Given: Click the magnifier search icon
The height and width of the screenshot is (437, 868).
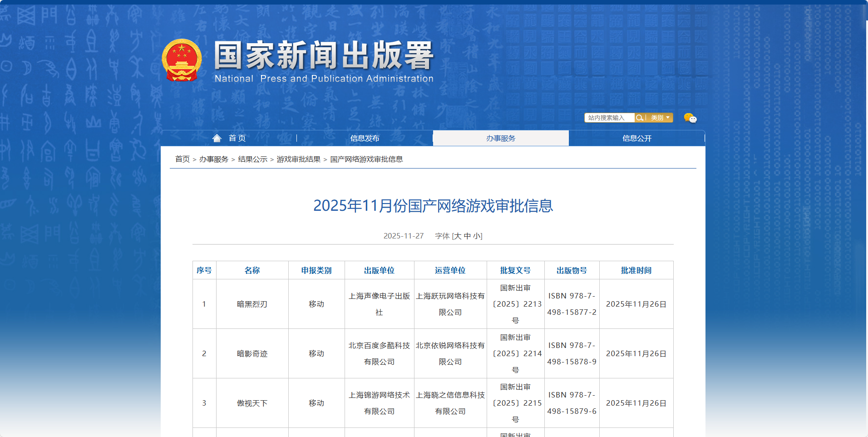Looking at the screenshot, I should pos(639,118).
